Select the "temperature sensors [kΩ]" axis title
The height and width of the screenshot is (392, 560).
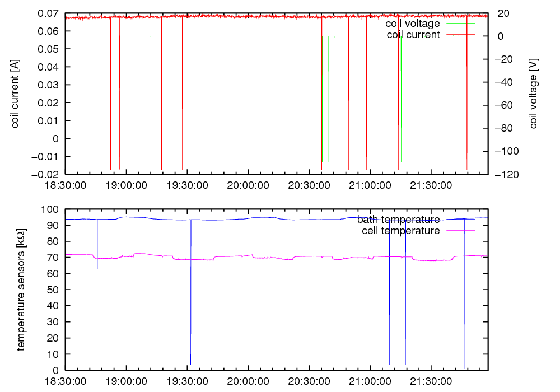21,290
